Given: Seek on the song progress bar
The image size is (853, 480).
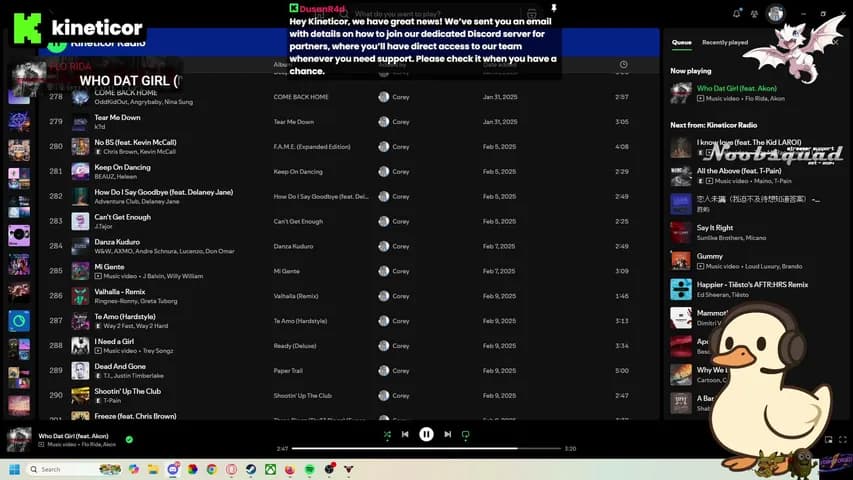Looking at the screenshot, I should pos(426,448).
